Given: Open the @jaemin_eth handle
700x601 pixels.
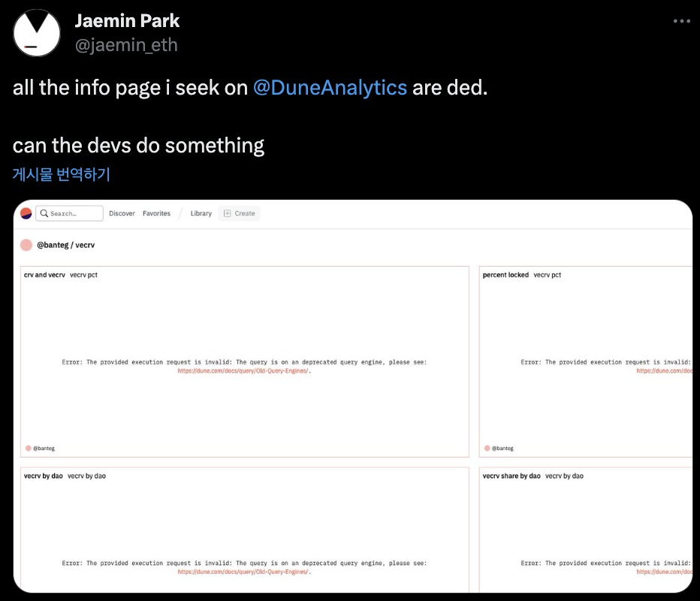Looking at the screenshot, I should [126, 45].
